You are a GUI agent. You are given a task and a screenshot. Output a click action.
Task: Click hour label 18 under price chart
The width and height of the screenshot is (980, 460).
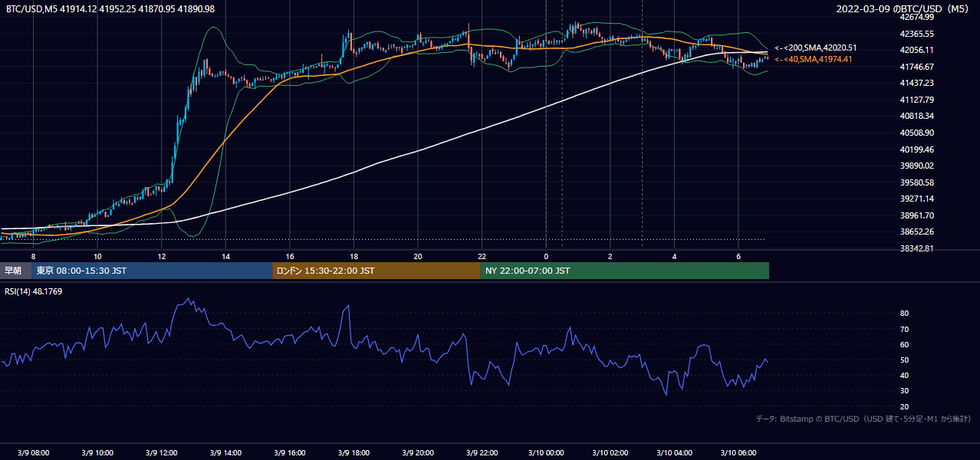(354, 256)
